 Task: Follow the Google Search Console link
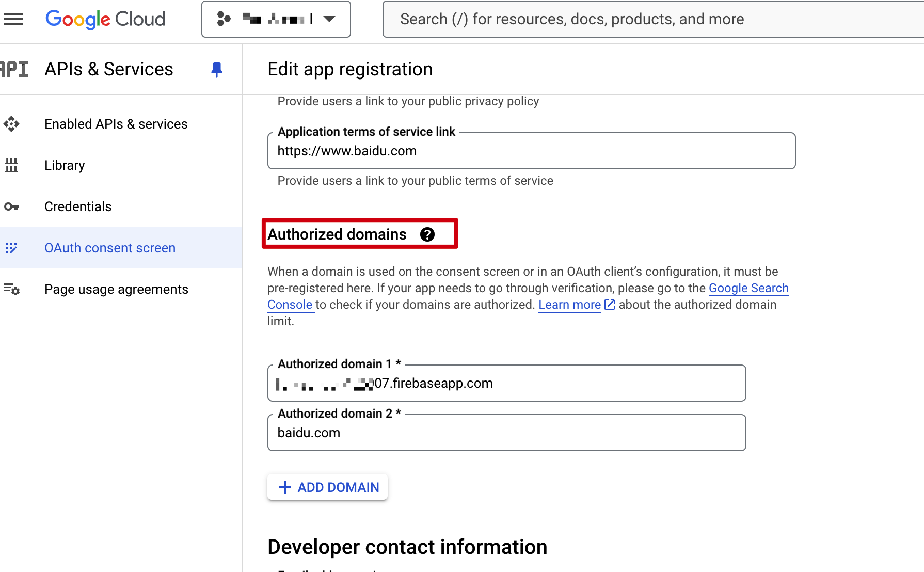click(x=748, y=288)
